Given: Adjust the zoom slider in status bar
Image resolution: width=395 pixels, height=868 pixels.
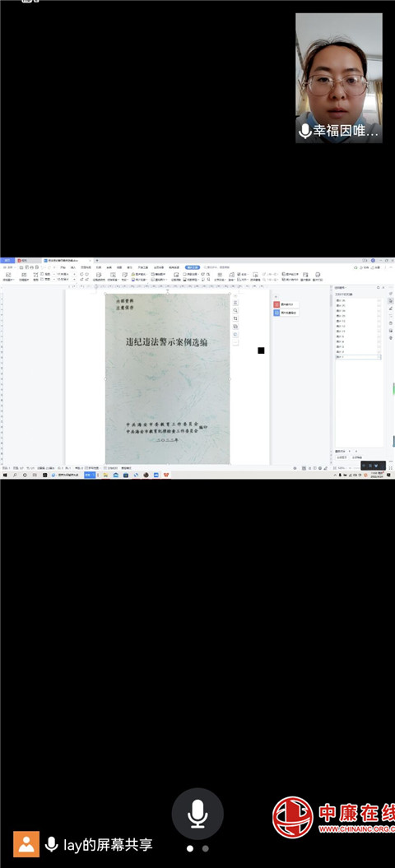Looking at the screenshot, I should point(355,468).
